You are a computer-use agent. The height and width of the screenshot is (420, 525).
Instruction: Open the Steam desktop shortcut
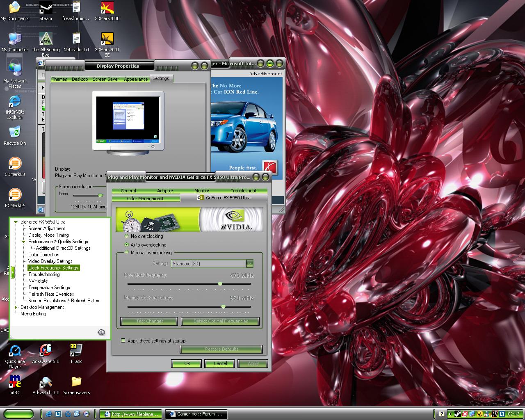click(46, 11)
